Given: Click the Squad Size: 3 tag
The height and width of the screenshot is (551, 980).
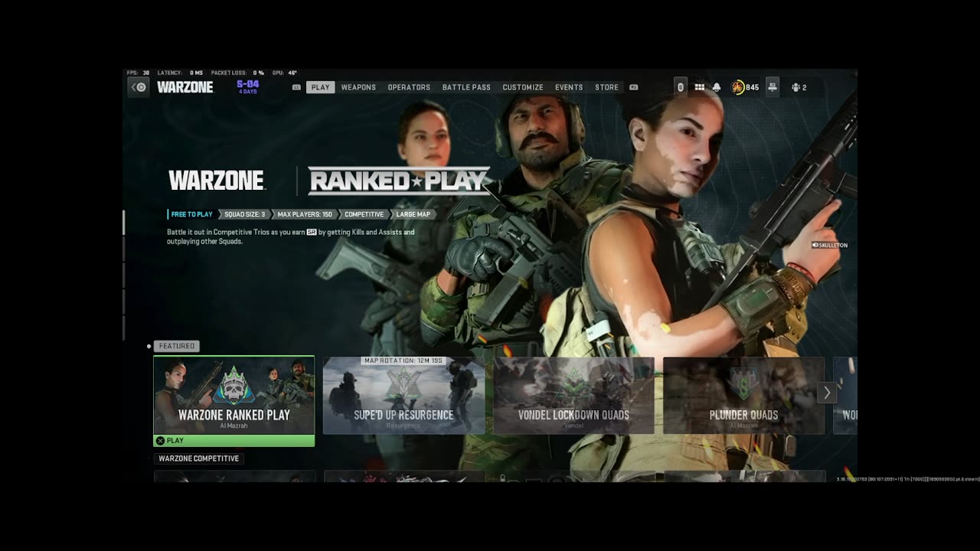Looking at the screenshot, I should [x=244, y=214].
